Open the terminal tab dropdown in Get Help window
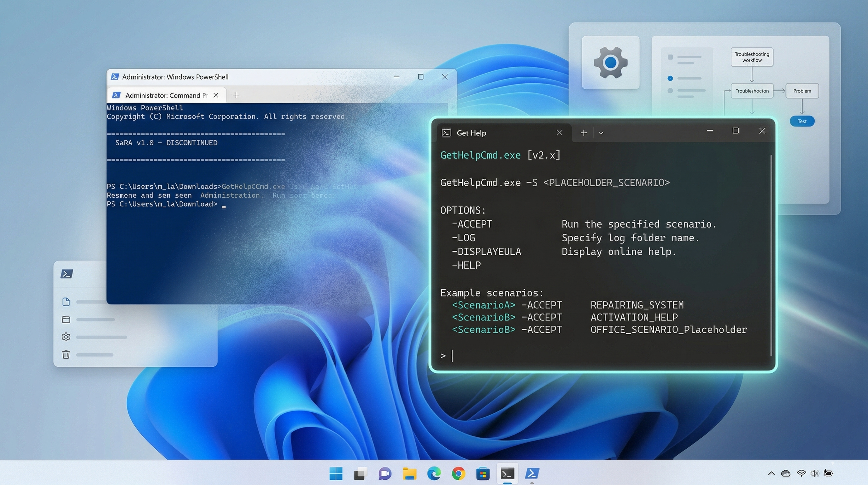The image size is (868, 485). pyautogui.click(x=601, y=133)
